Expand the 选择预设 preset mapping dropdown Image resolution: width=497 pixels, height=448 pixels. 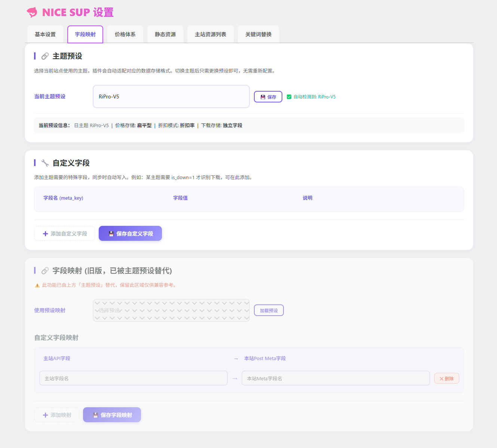tap(171, 310)
